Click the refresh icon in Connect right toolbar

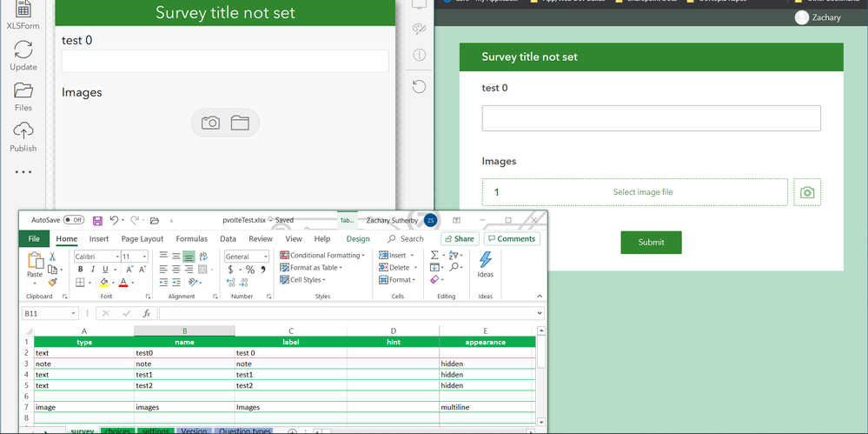click(x=419, y=86)
